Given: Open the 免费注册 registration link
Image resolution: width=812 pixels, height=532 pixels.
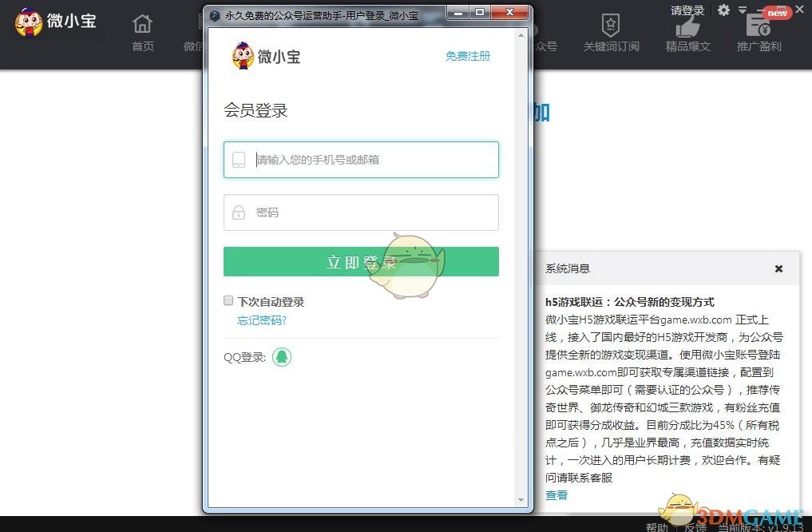Looking at the screenshot, I should click(467, 56).
